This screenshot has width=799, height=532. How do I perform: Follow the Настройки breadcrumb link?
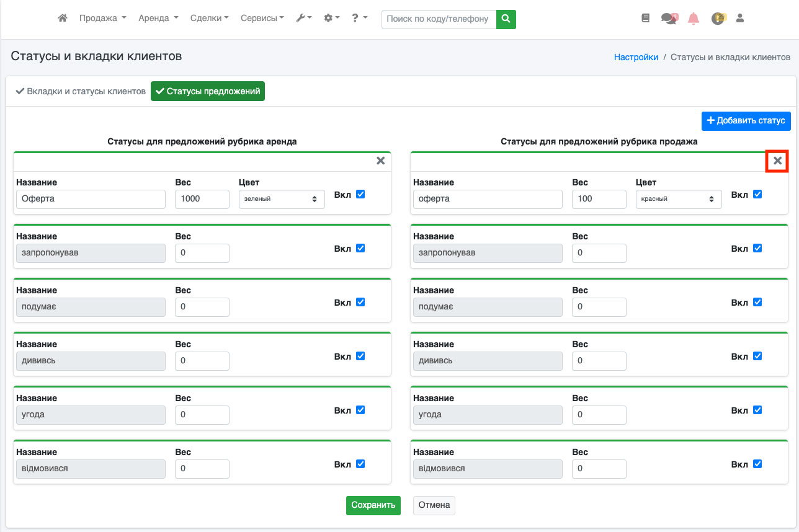[636, 57]
